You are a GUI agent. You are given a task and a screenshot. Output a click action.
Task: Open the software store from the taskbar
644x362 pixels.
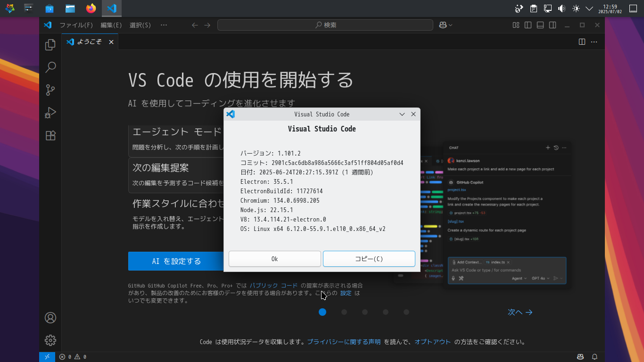coord(50,8)
